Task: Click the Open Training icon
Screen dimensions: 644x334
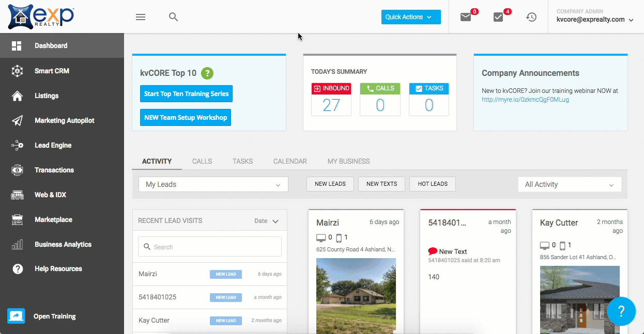Action: coord(16,316)
